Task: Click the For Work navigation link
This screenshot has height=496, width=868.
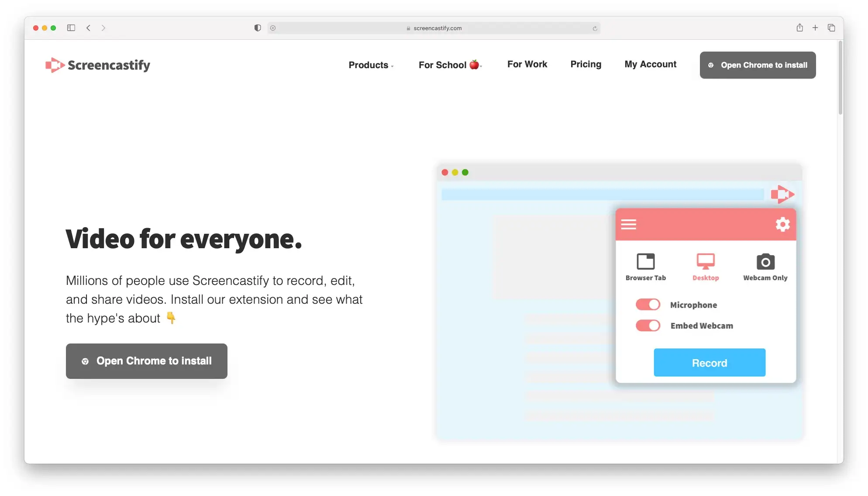Action: tap(527, 65)
